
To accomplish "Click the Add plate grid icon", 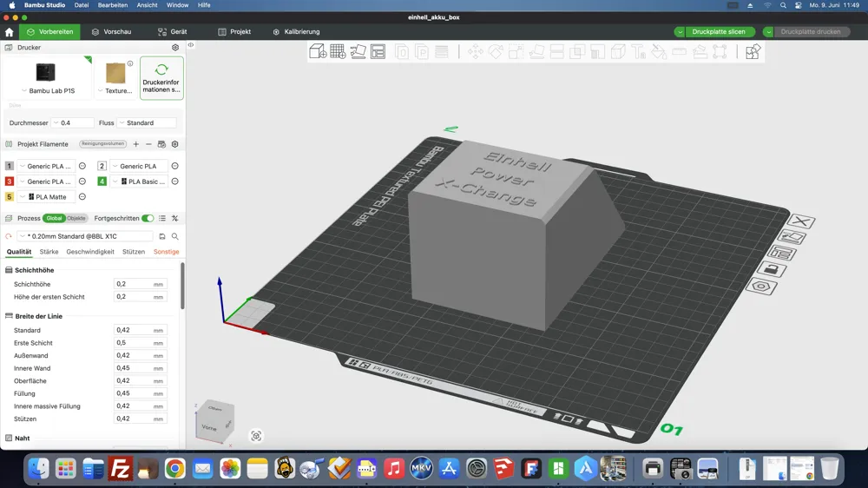I will pos(338,51).
